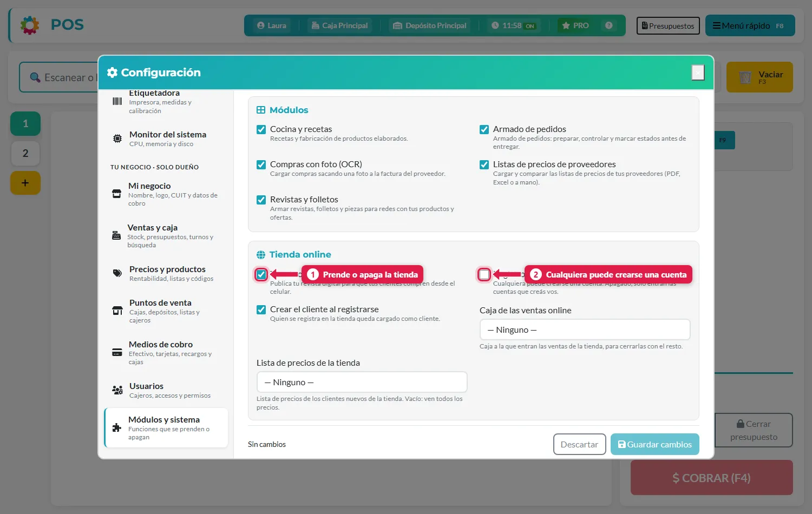Uncheck Armado de pedidos module
The height and width of the screenshot is (514, 812).
tap(484, 129)
